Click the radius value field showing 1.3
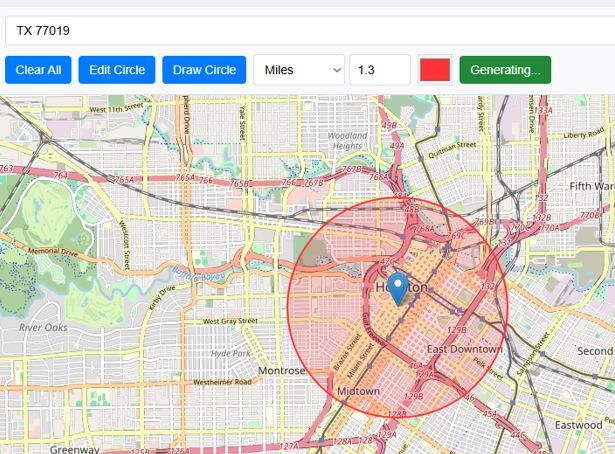This screenshot has height=454, width=615. (x=379, y=70)
